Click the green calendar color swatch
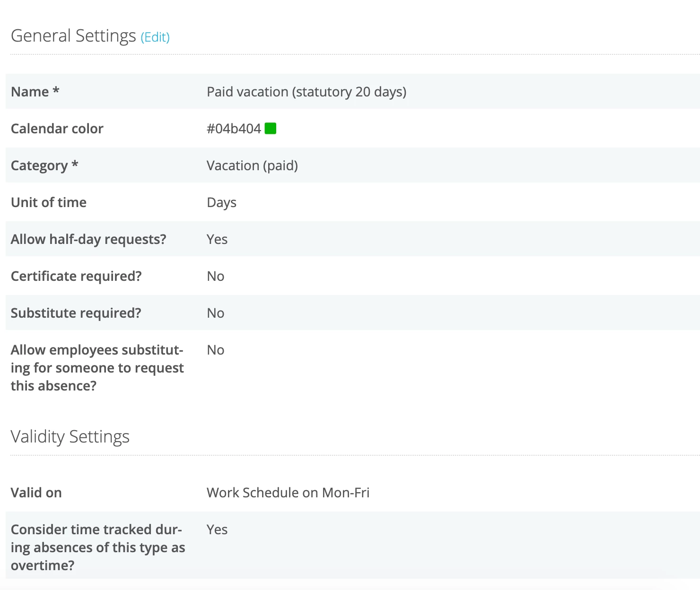Viewport: 700px width, 590px height. coord(271,129)
